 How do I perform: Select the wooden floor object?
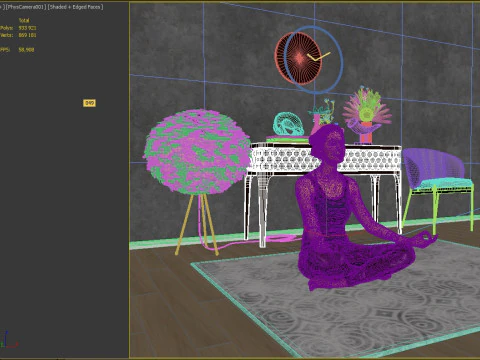click(x=167, y=310)
